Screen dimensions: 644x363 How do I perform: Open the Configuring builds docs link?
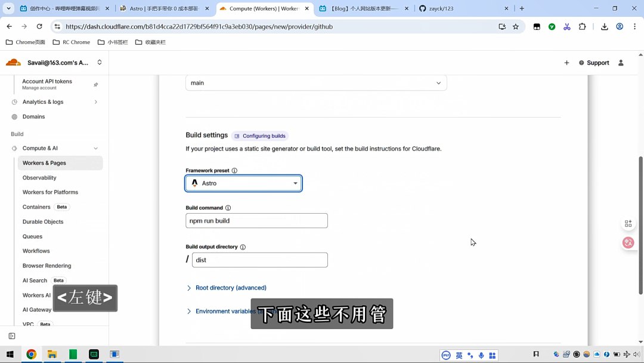pyautogui.click(x=260, y=136)
